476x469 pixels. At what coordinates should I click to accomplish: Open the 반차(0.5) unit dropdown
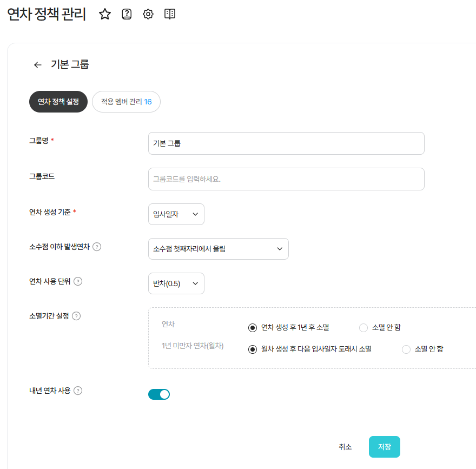pos(176,283)
